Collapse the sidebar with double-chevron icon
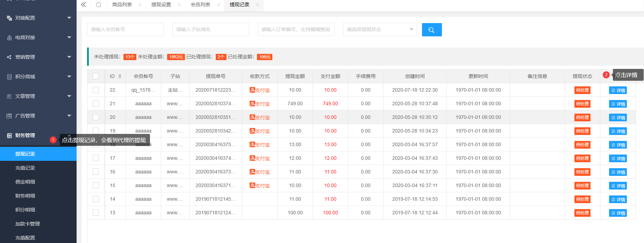The height and width of the screenshot is (243, 644). click(84, 5)
